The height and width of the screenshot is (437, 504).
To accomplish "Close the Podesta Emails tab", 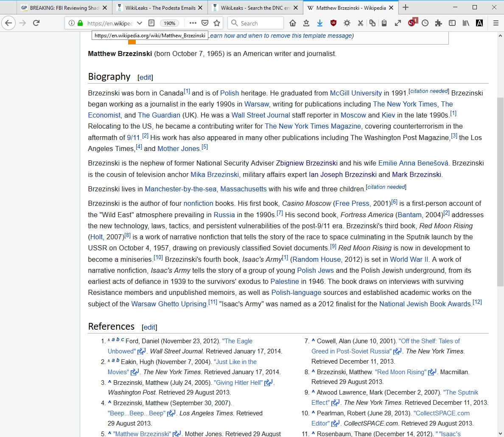I will 200,8.
